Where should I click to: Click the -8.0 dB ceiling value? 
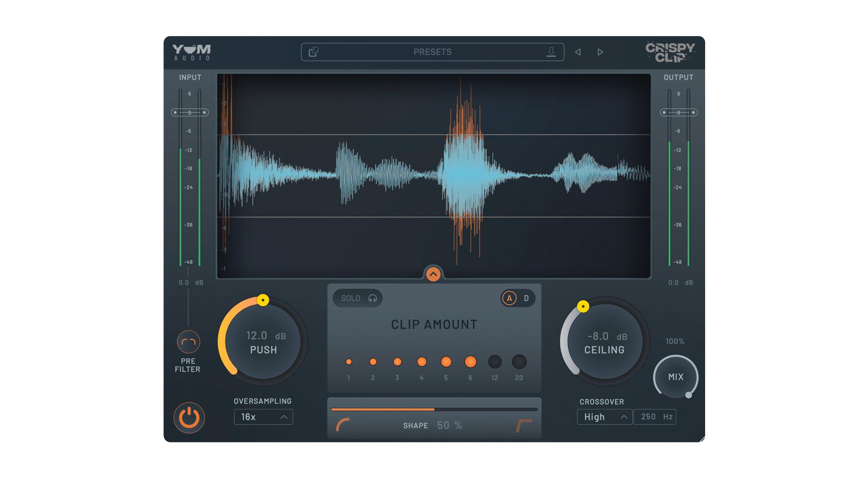(607, 336)
